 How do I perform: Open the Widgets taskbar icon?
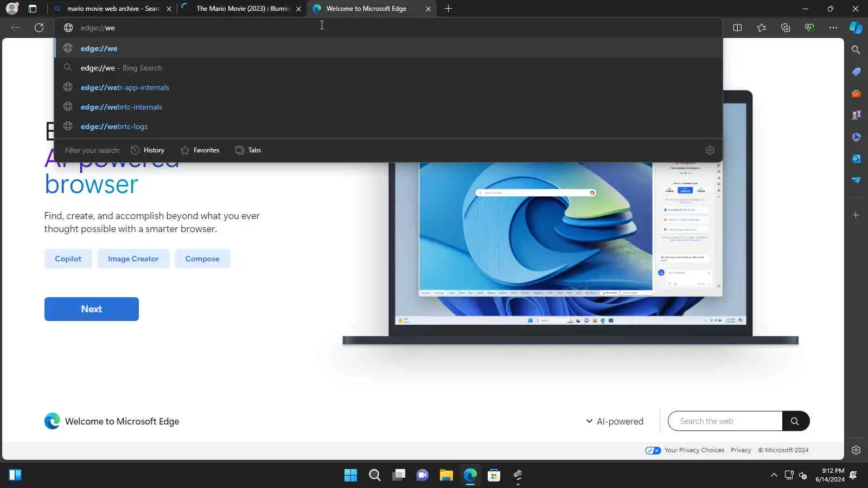pos(15,476)
